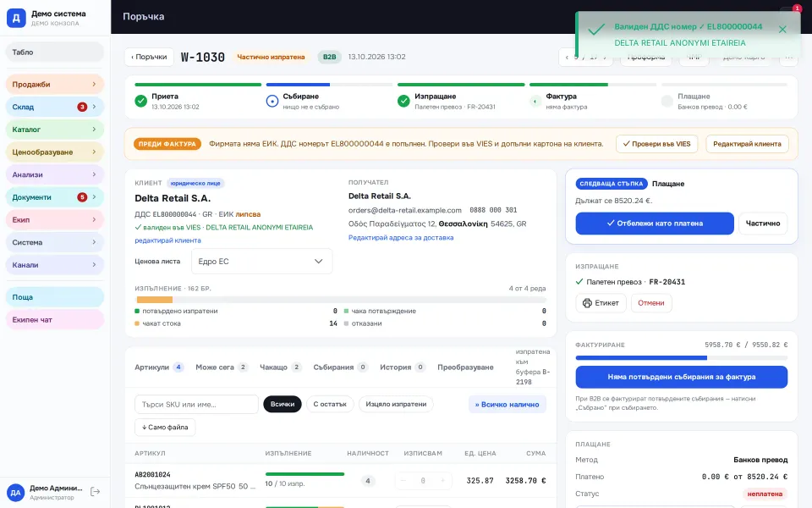Click the Частично payment button

click(x=763, y=224)
